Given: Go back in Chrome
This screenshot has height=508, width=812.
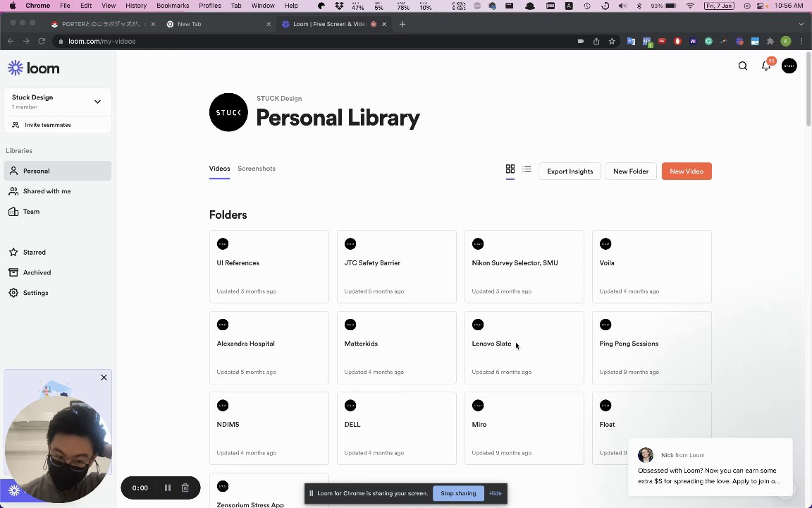Looking at the screenshot, I should coord(11,41).
